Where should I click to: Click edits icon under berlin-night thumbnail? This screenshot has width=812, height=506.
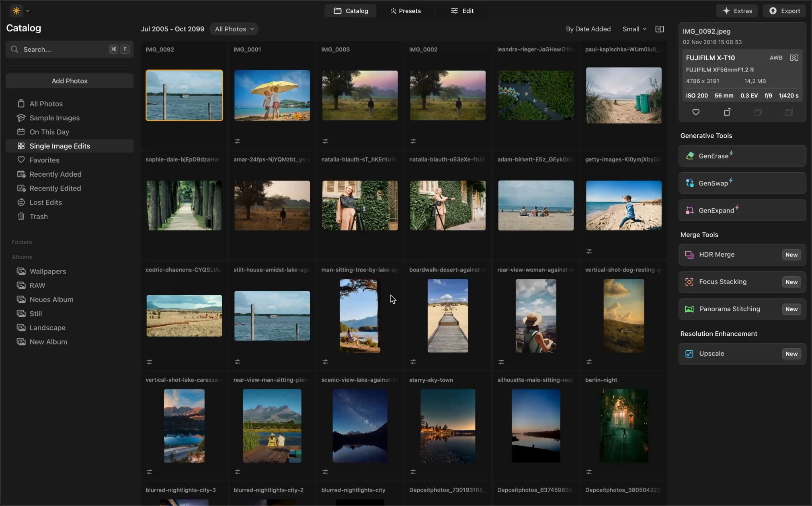[589, 472]
